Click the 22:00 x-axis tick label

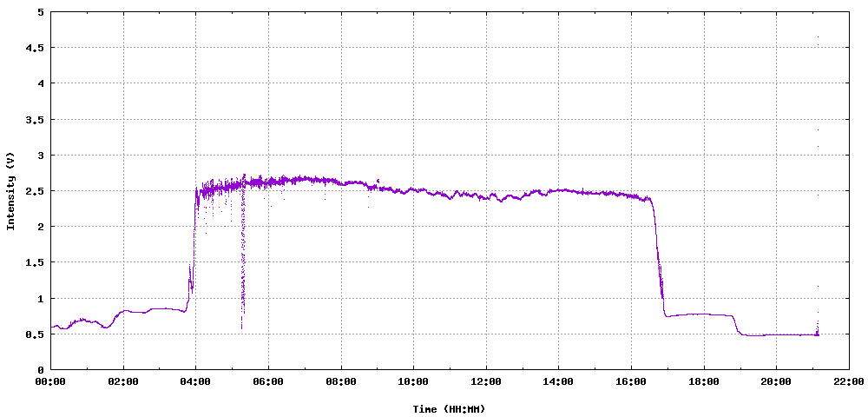pyautogui.click(x=849, y=381)
